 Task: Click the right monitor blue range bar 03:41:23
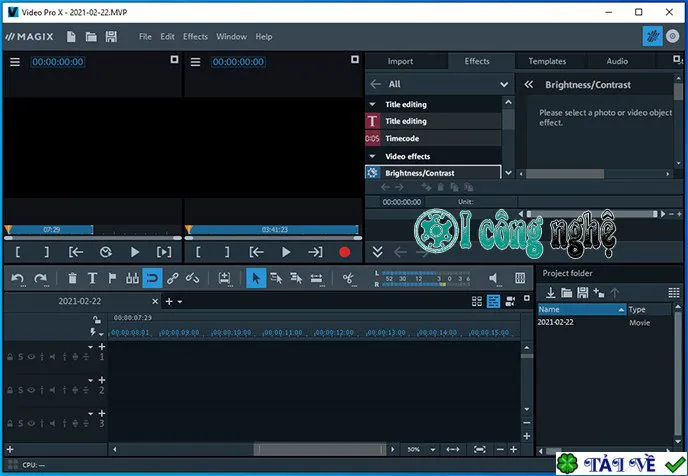point(272,229)
